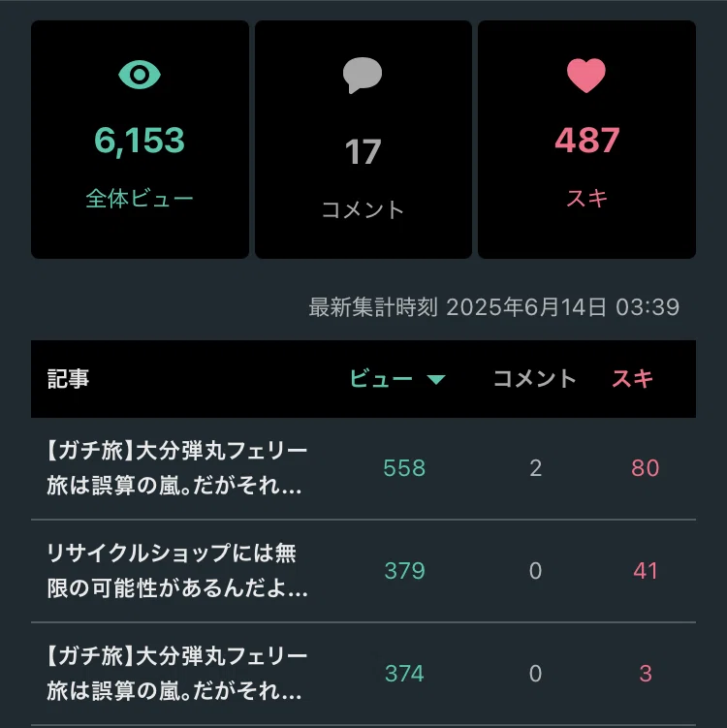Screen dimensions: 727x728
Task: Click the 80 likes value in first row
Action: (646, 468)
